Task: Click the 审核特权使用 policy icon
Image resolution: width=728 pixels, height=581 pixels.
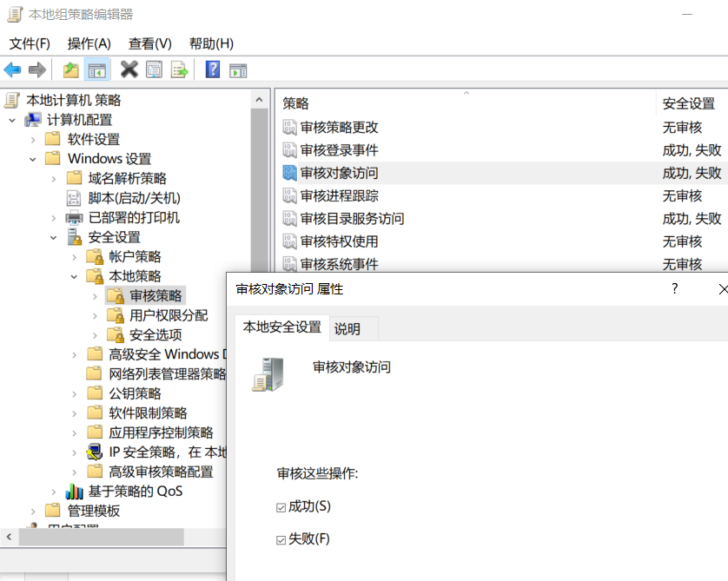Action: [289, 241]
